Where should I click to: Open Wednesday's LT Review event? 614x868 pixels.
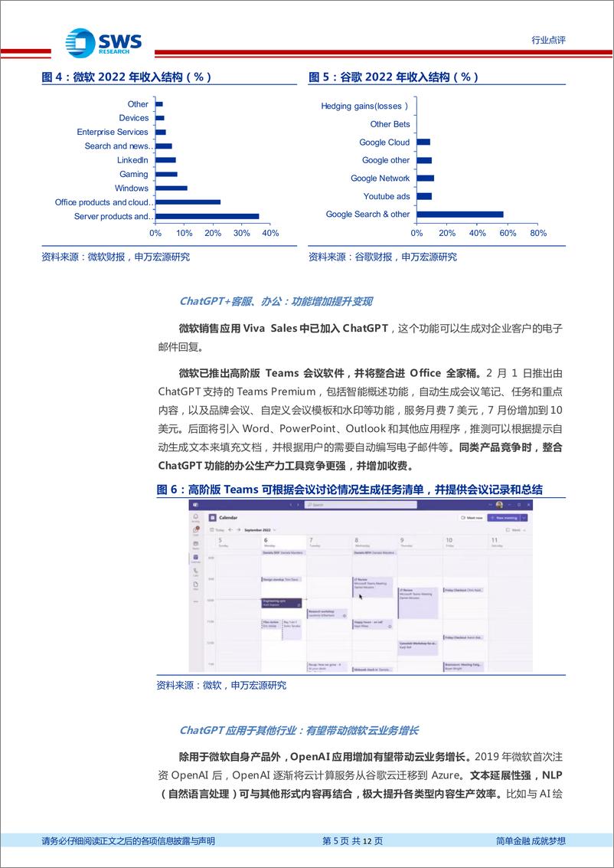[373, 588]
